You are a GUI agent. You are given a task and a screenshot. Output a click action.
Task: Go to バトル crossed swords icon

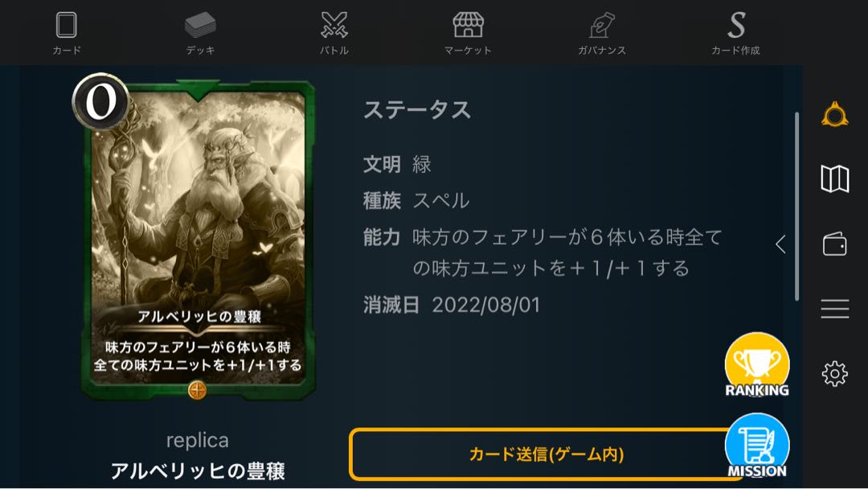pos(334,25)
